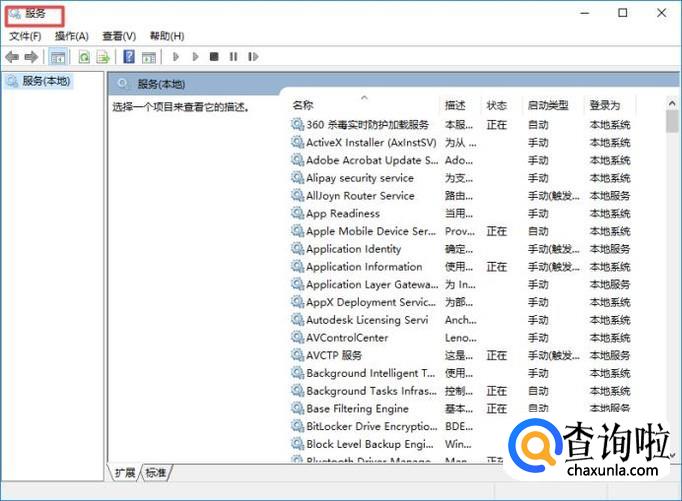The height and width of the screenshot is (501, 682).
Task: Click the vertical scrollbar thumb
Action: point(672,121)
